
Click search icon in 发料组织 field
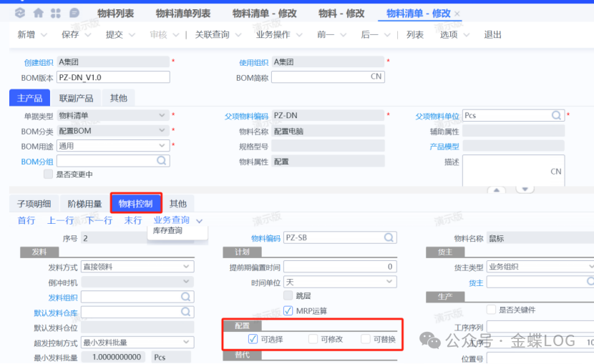point(185,297)
